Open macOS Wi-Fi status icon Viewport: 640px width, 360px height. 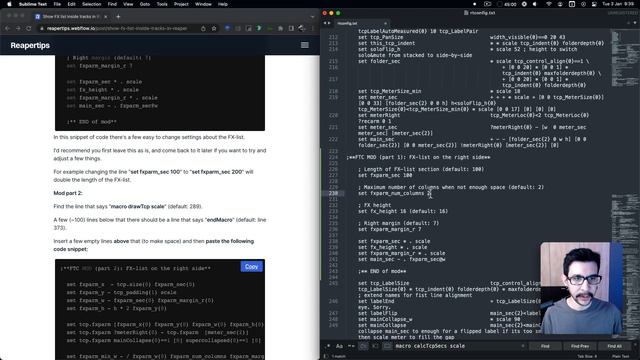coord(549,4)
